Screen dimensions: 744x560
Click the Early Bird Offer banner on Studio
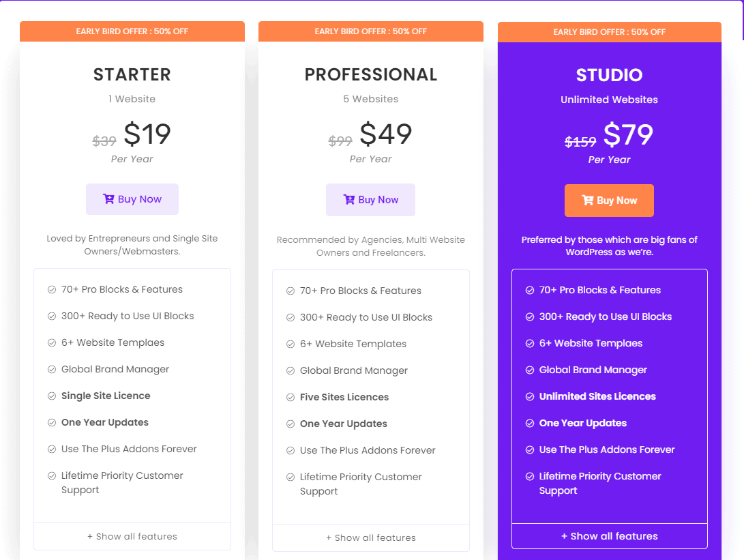[x=609, y=31]
